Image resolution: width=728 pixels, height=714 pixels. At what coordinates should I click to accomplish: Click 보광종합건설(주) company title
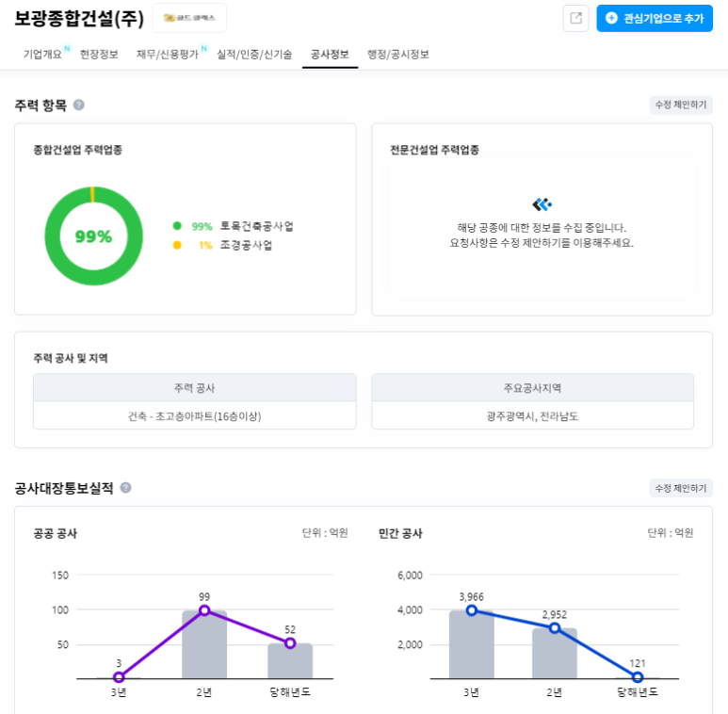point(79,19)
